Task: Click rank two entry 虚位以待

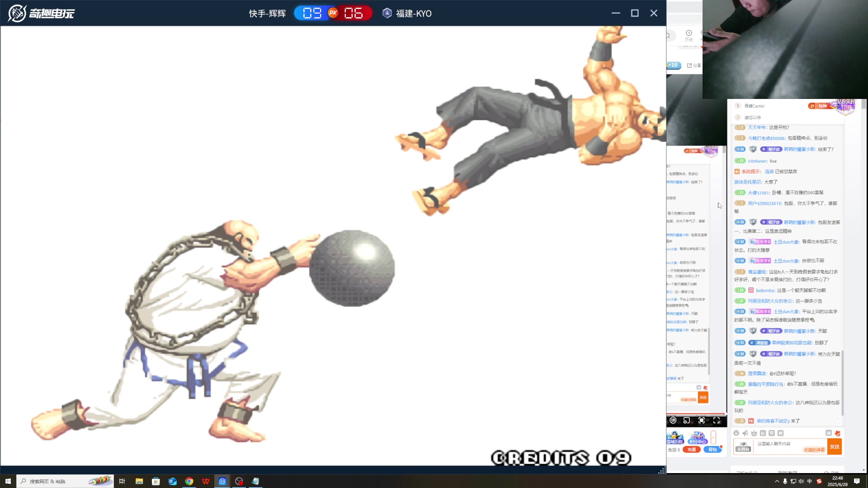Action: [x=752, y=117]
